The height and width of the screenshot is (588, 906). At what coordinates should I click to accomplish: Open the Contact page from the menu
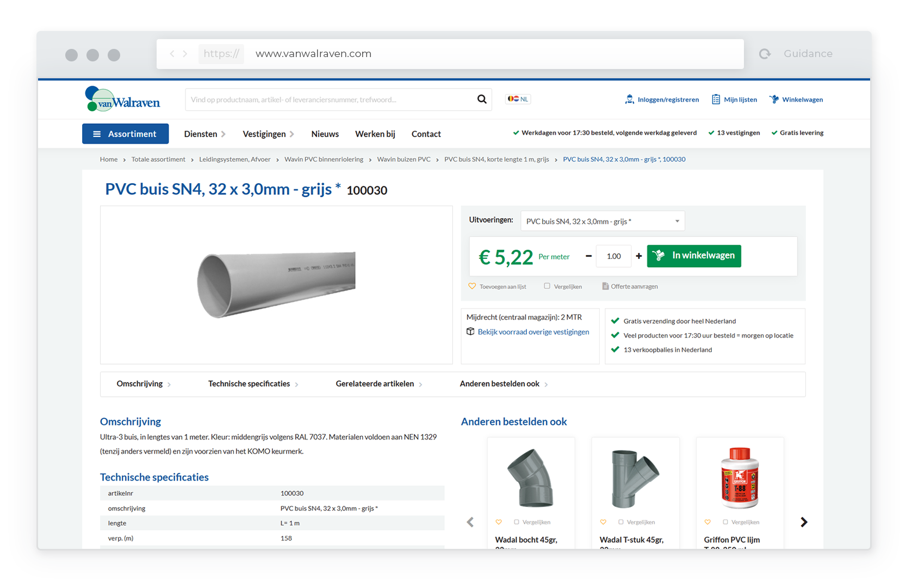coord(426,134)
